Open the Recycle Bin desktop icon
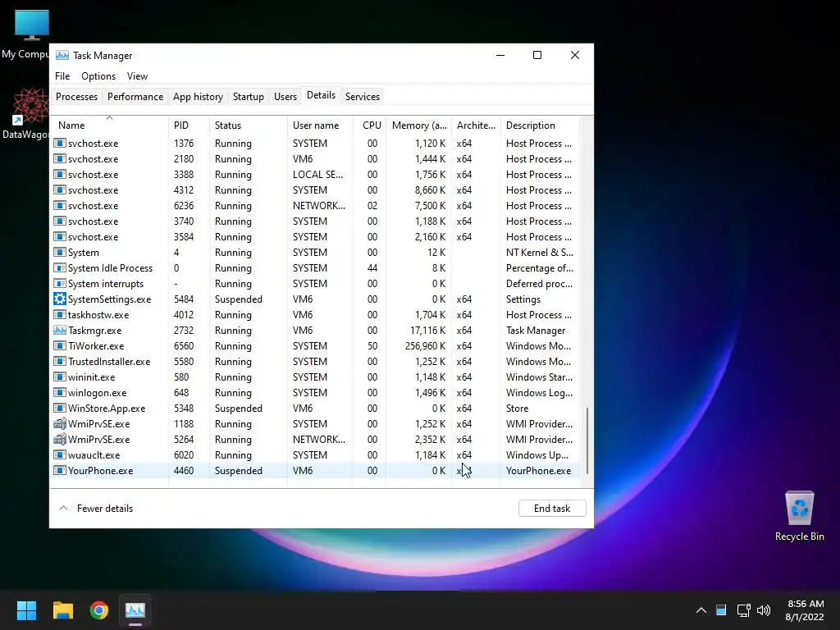Image resolution: width=840 pixels, height=630 pixels. (799, 516)
